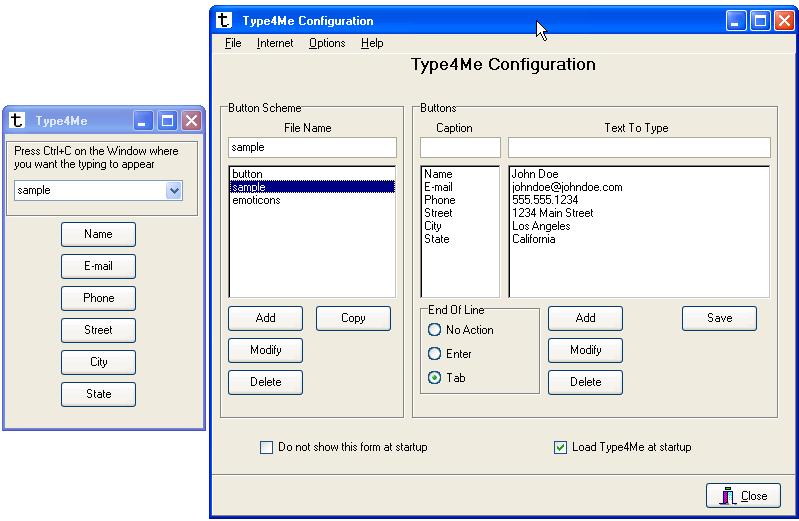The height and width of the screenshot is (521, 799).
Task: Open the Internet menu
Action: coord(275,43)
